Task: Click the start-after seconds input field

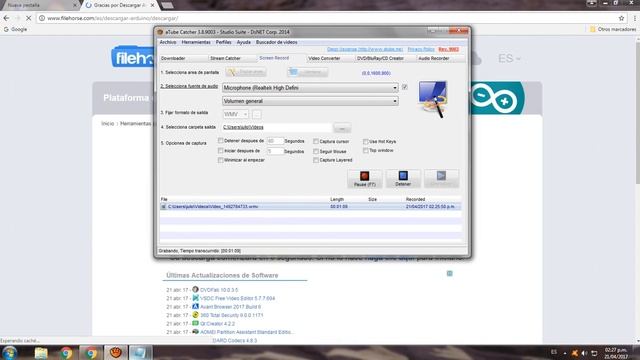Action: tap(274, 151)
